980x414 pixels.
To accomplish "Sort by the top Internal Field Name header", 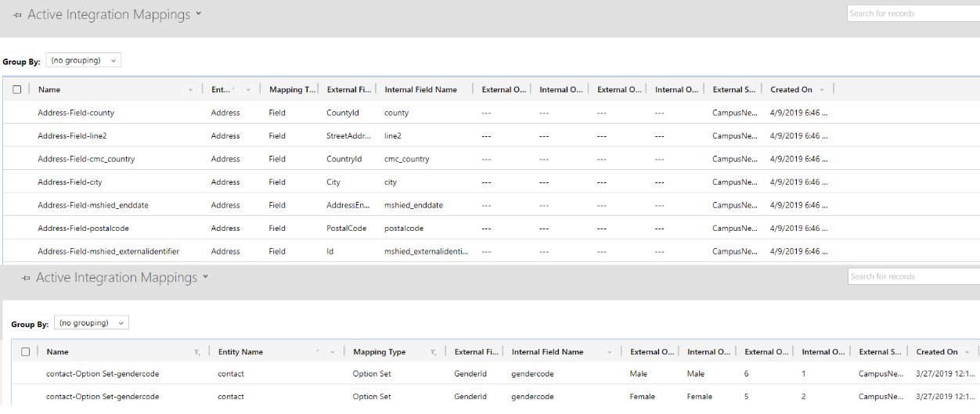I will point(420,90).
